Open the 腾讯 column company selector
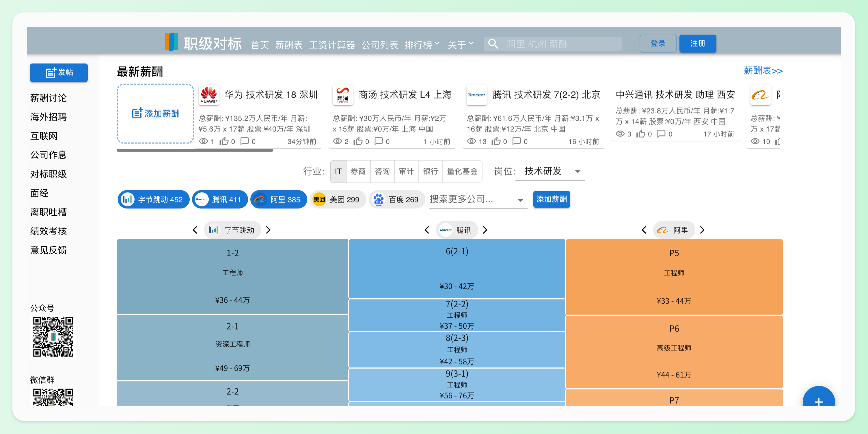Screen dimensions: 868x434 [x=457, y=230]
